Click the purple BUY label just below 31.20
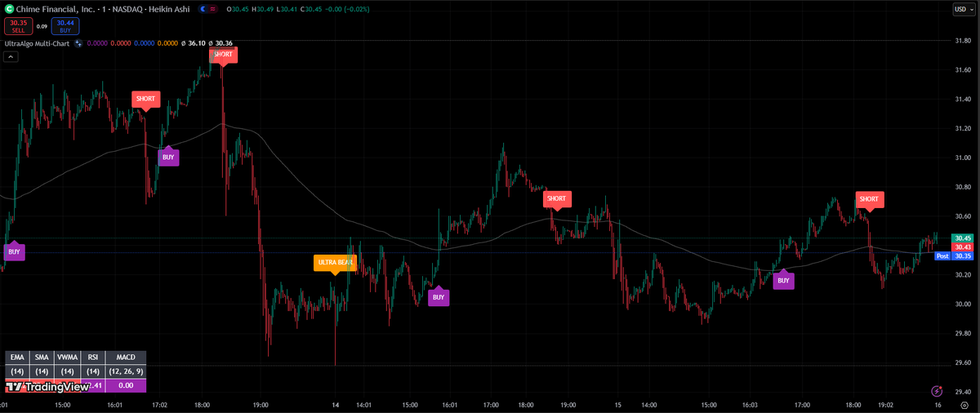 (168, 157)
